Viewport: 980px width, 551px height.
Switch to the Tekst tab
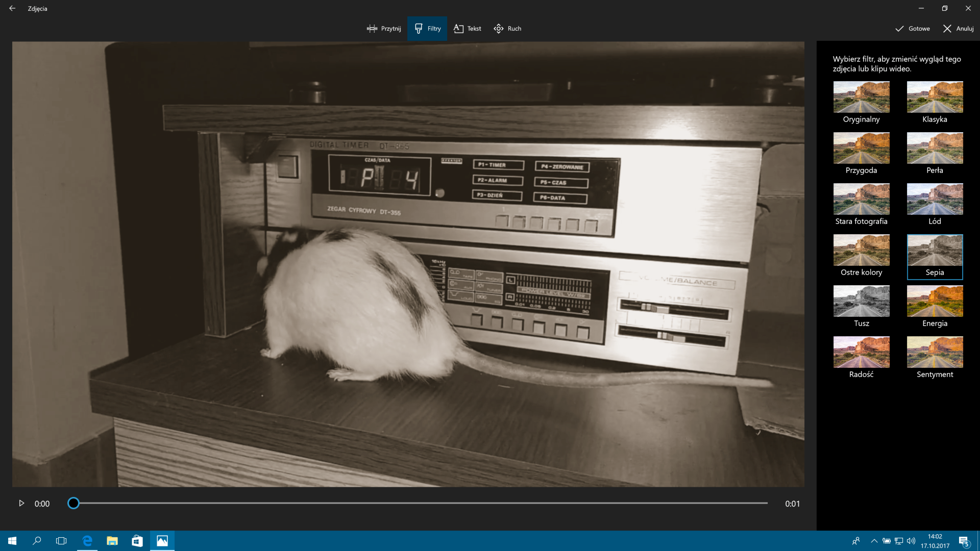pos(468,29)
